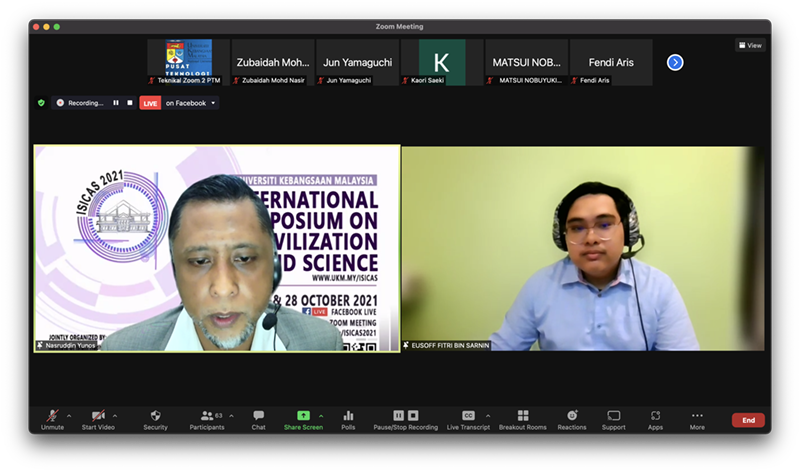Start Video with the camera button
The height and width of the screenshot is (472, 800).
[97, 416]
